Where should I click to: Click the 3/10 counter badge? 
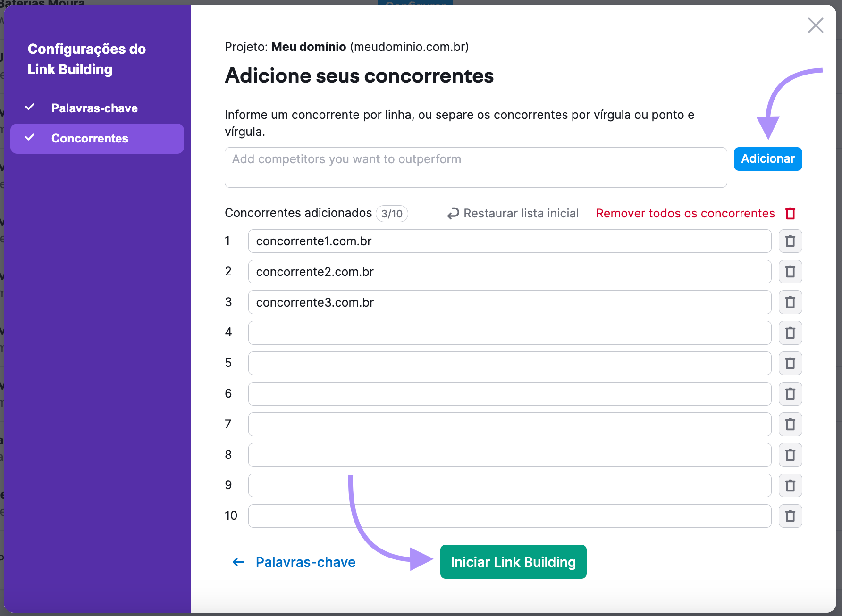coord(392,214)
